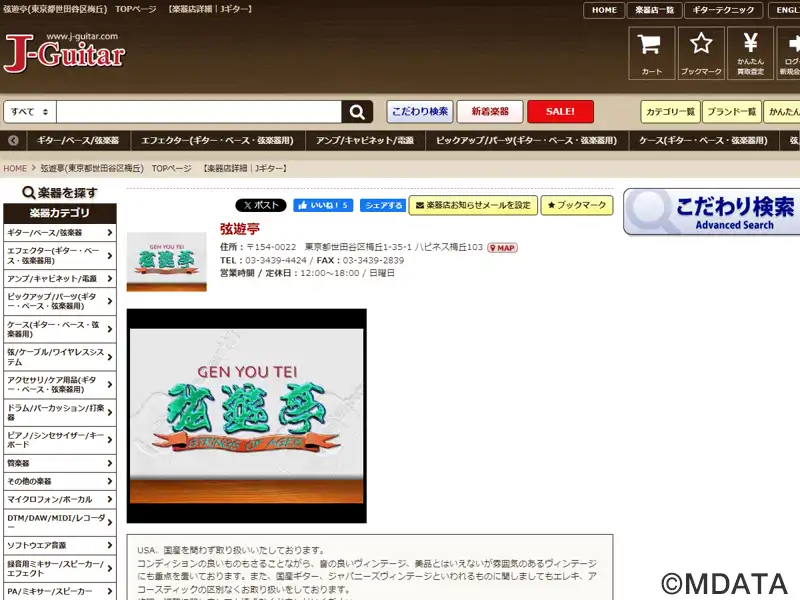800x600 pixels.
Task: Click the X post share button
Action: (x=261, y=205)
